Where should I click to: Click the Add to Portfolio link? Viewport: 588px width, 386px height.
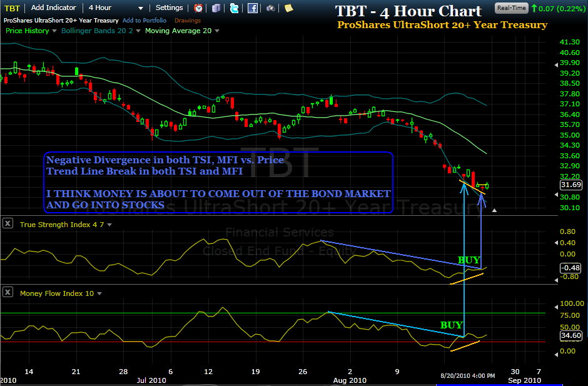144,21
